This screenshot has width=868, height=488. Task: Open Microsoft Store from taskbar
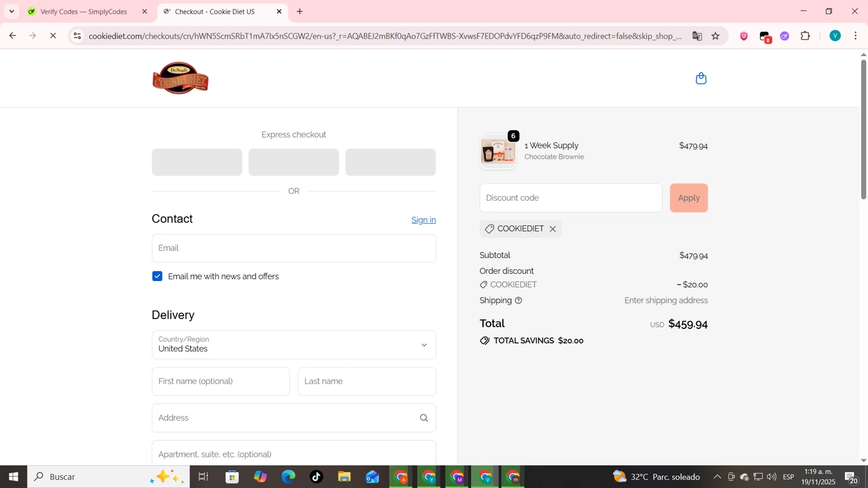pos(232,477)
